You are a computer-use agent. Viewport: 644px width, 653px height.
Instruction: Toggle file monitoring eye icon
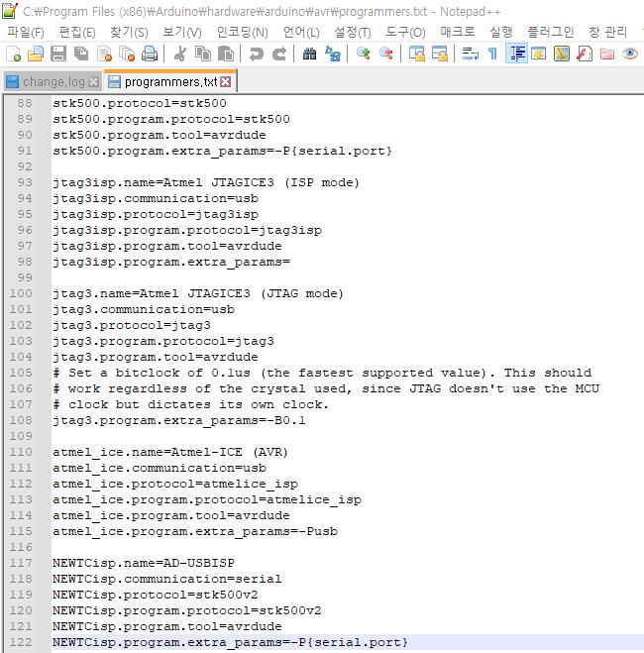(629, 54)
